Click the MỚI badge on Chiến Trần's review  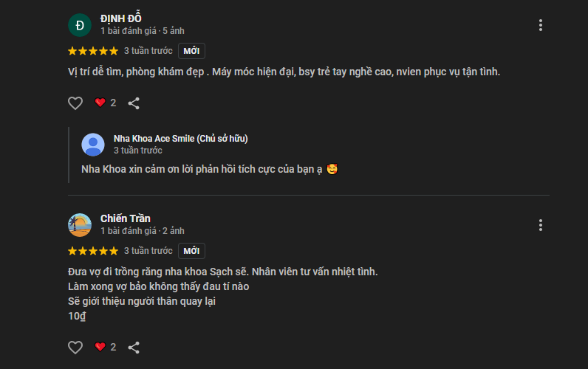click(x=191, y=251)
